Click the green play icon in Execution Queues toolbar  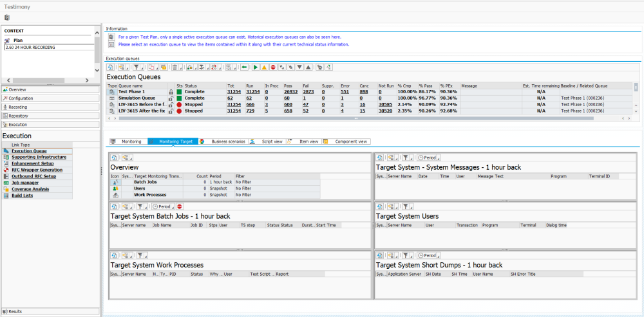pos(256,67)
